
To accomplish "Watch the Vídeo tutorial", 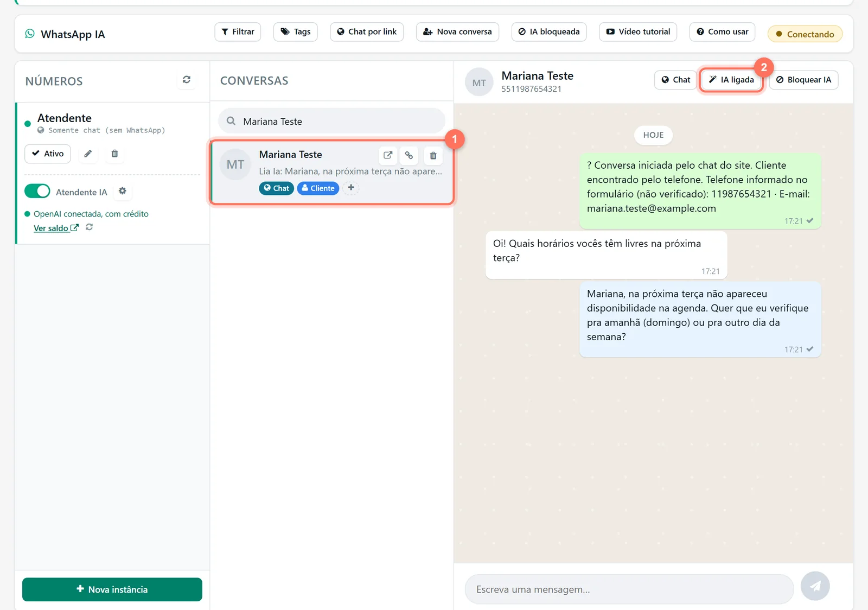I will [x=638, y=32].
